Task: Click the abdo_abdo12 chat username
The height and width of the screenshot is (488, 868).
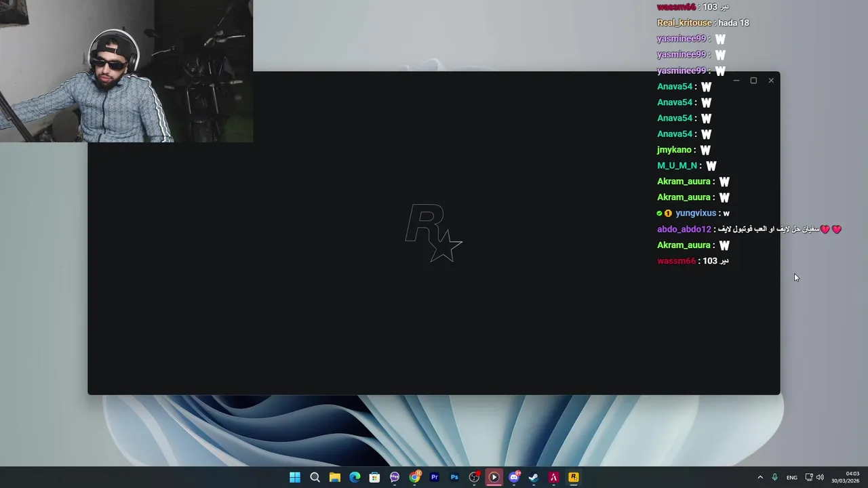Action: (684, 229)
